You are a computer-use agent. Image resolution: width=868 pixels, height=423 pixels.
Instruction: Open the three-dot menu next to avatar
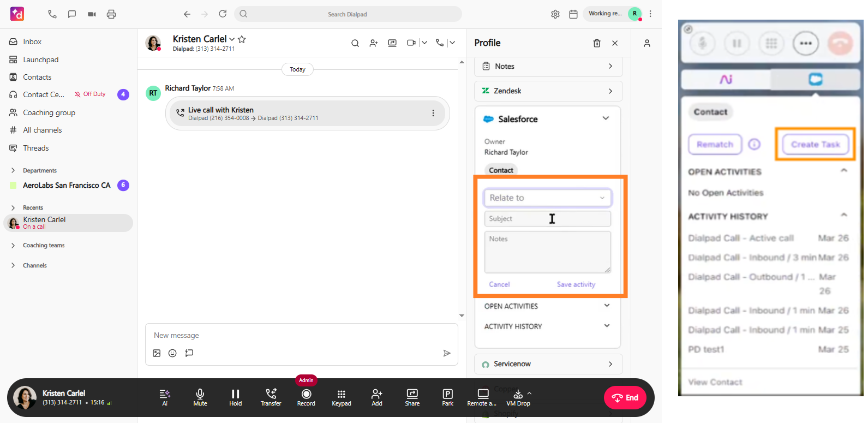tap(650, 14)
